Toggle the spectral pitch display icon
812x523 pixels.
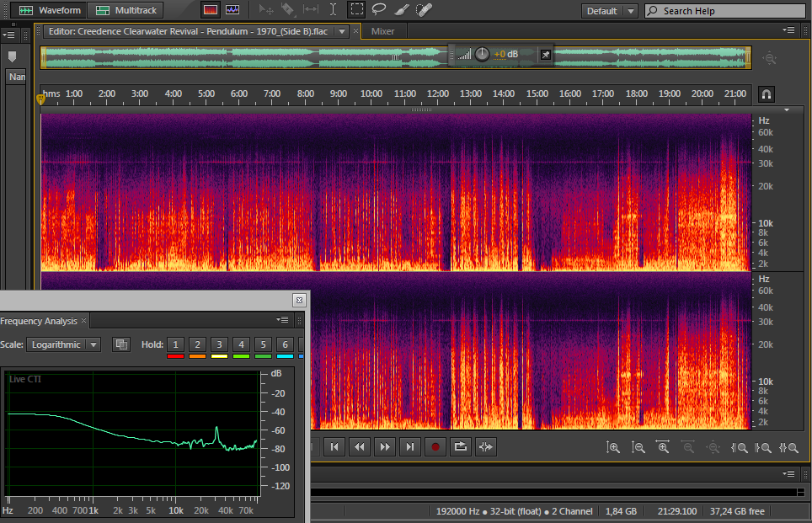click(x=232, y=10)
